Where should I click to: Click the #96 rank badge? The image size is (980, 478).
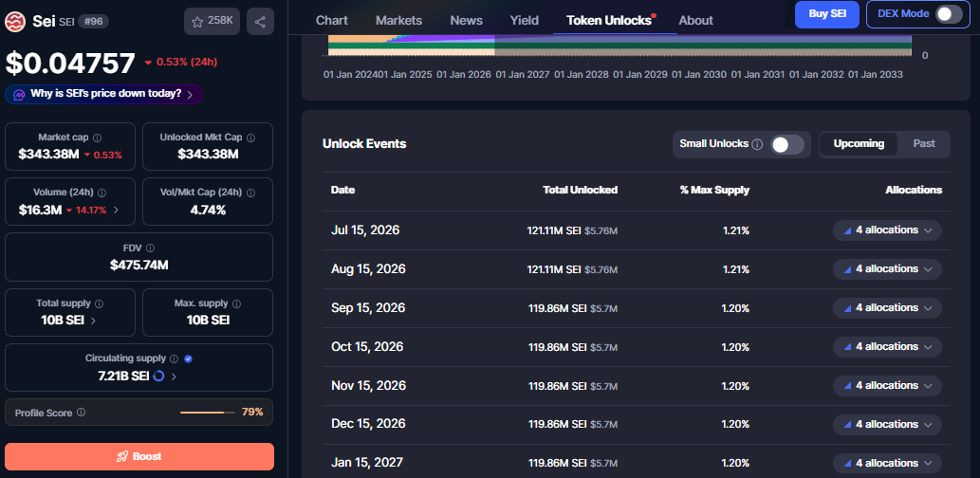point(94,21)
